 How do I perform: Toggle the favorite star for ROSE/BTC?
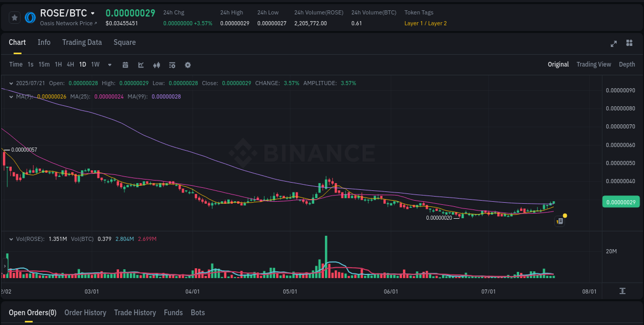point(15,17)
